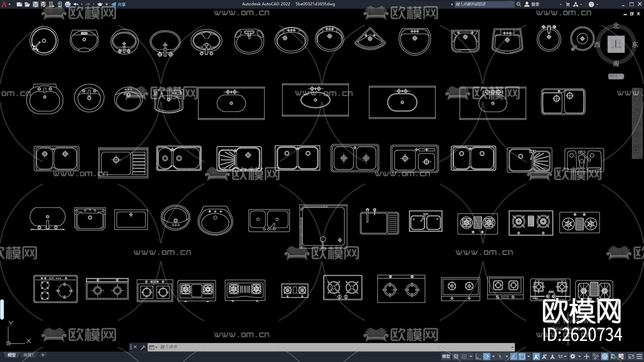Toggle annotation objects visibility
Viewport: 644px width, 362px height.
536,356
